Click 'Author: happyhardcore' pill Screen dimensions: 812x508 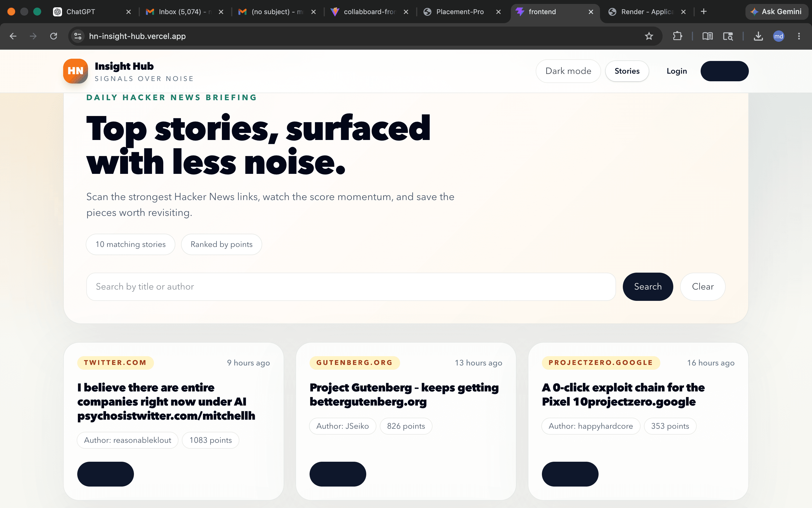[x=591, y=426]
